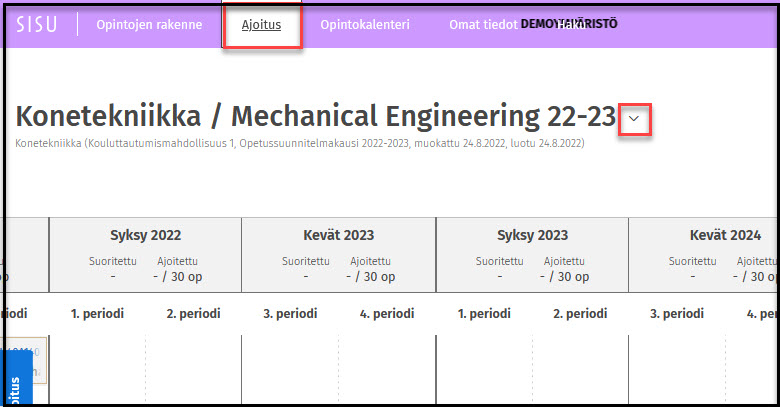Select the Kevät 2023 semester header
This screenshot has height=407, width=780.
click(338, 235)
